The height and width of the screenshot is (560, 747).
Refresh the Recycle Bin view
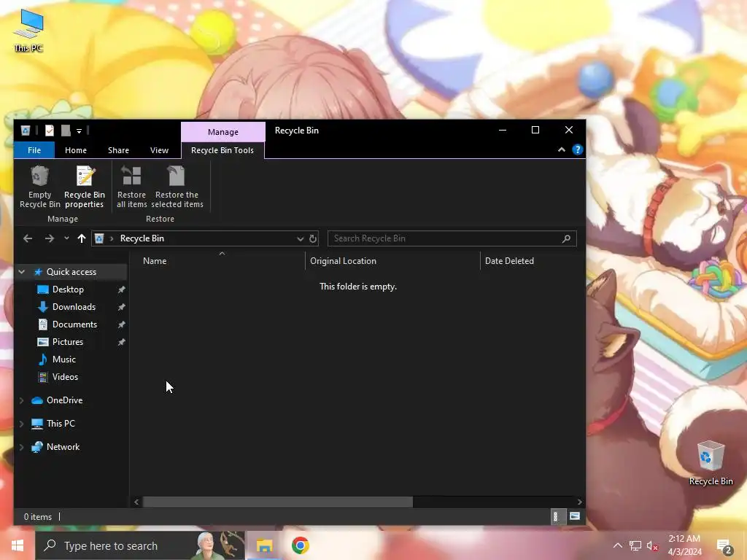pyautogui.click(x=313, y=238)
